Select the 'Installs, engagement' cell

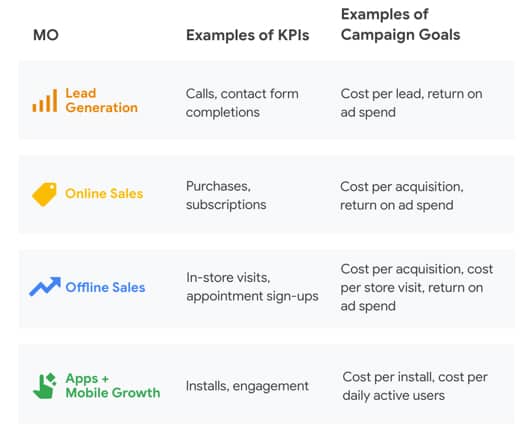247,386
